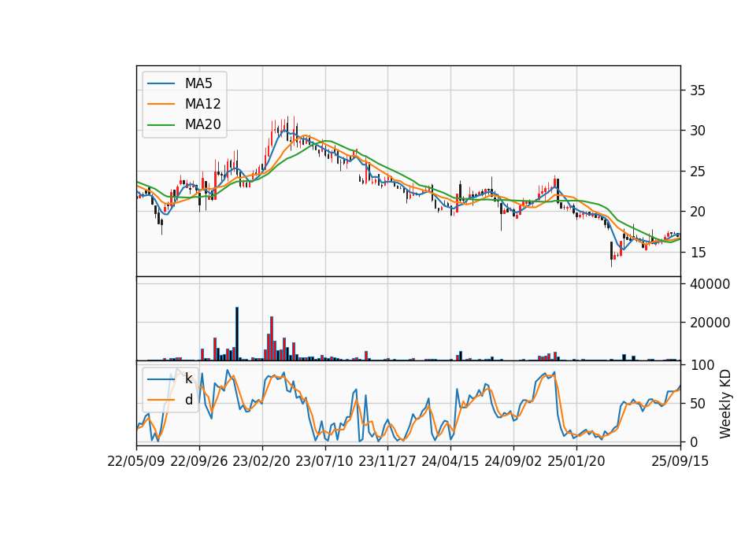This screenshot has width=756, height=543.
Task: Click the KD axis label 0
Action: coord(694,441)
